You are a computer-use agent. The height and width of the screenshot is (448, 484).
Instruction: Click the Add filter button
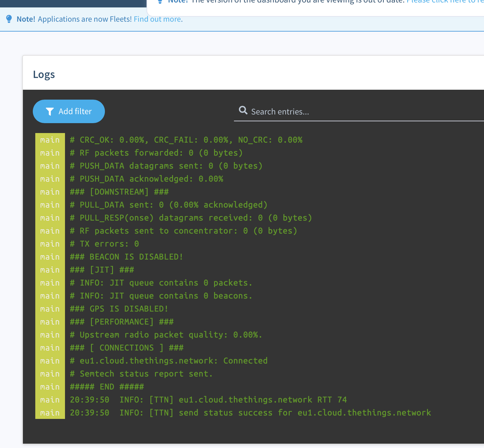click(69, 111)
